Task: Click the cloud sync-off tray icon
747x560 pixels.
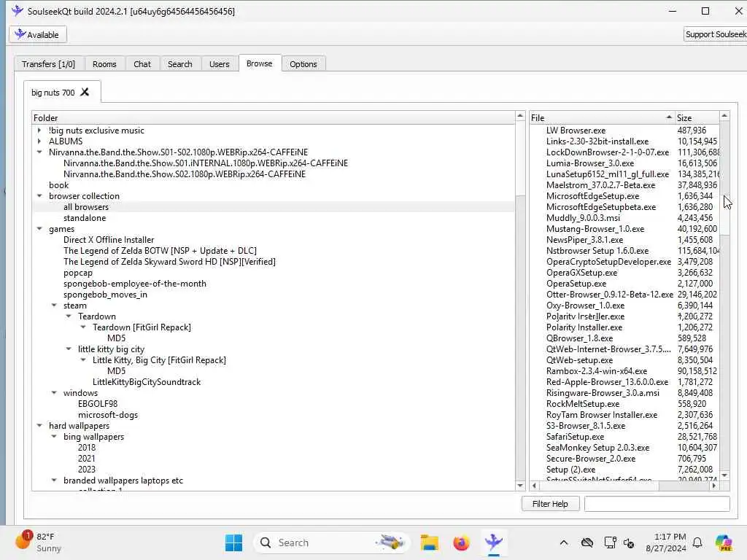Action: point(587,542)
